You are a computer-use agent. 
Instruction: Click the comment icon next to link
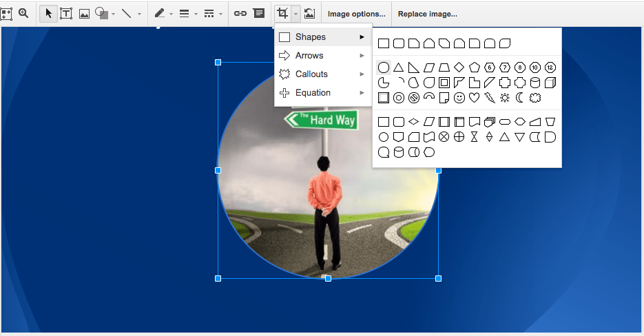[x=259, y=14]
